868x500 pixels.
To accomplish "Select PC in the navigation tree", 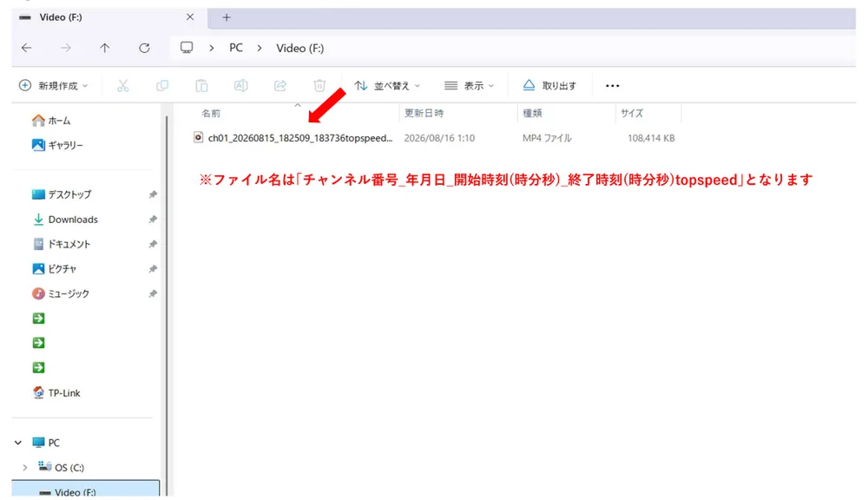I will coord(46,443).
